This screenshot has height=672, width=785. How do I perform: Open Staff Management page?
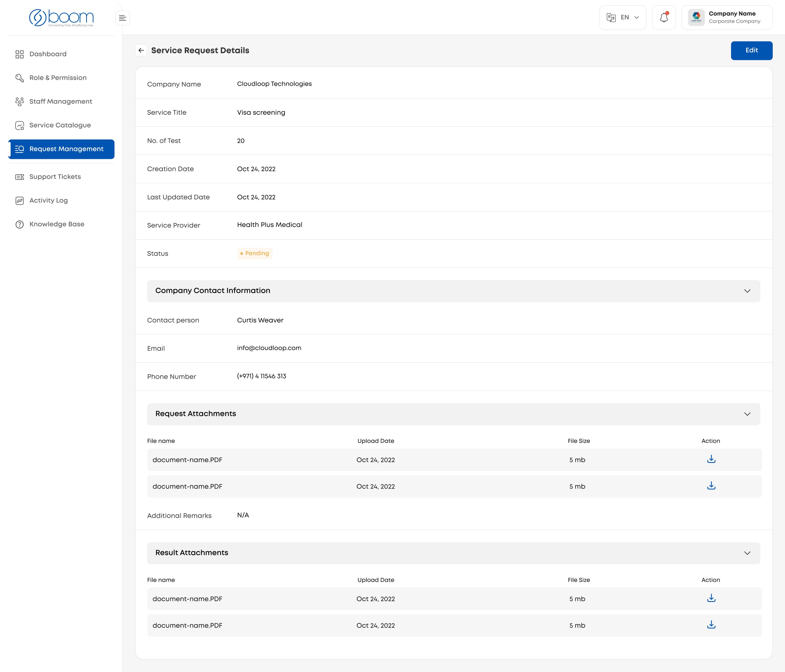[61, 102]
